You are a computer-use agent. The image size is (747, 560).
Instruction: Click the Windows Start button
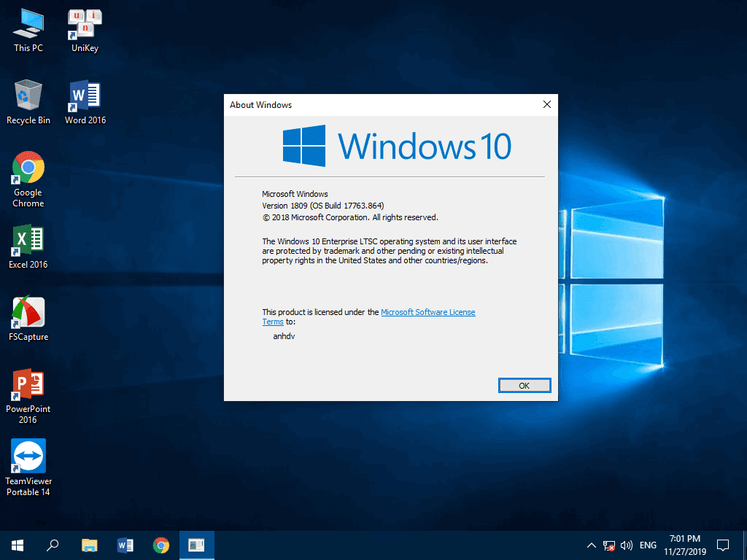tap(18, 545)
